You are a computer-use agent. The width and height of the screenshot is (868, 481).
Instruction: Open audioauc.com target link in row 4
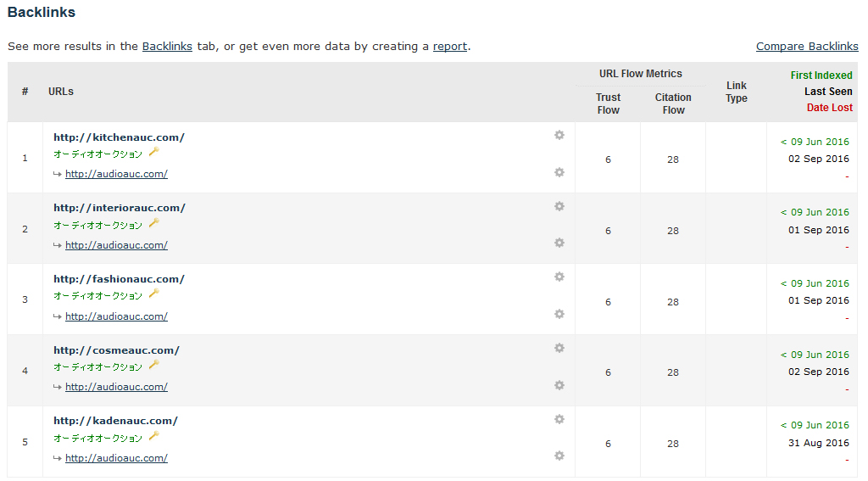click(x=116, y=387)
